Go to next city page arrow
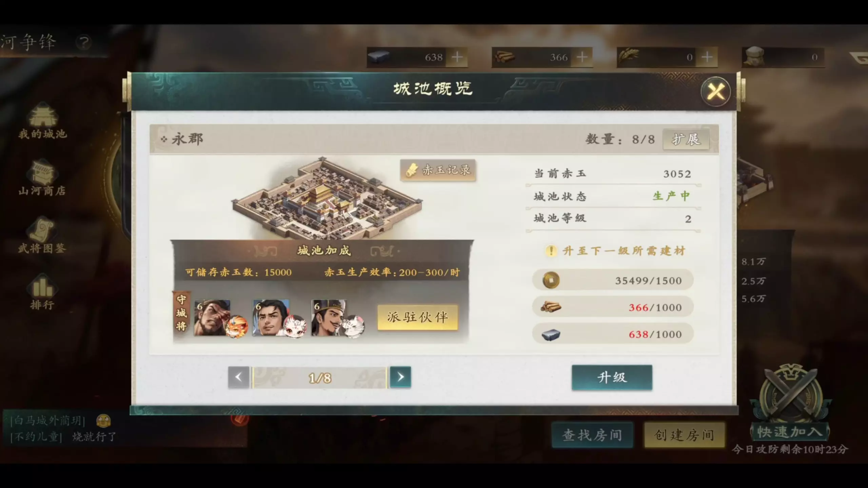Image resolution: width=868 pixels, height=488 pixels. pyautogui.click(x=400, y=377)
